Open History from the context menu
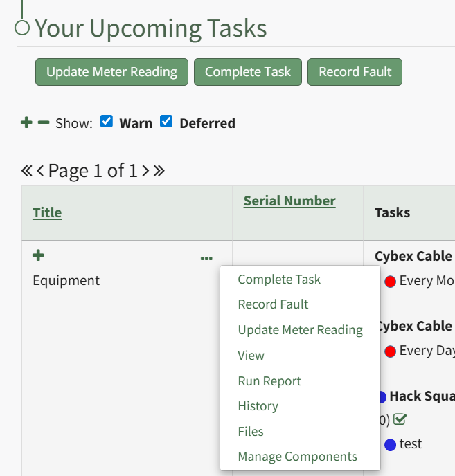The image size is (455, 476). click(x=258, y=406)
